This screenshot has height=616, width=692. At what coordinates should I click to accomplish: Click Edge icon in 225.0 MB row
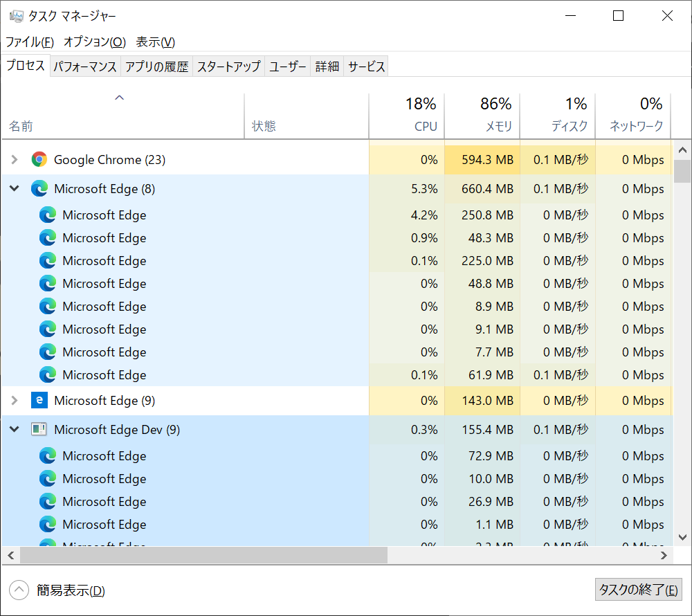(48, 261)
